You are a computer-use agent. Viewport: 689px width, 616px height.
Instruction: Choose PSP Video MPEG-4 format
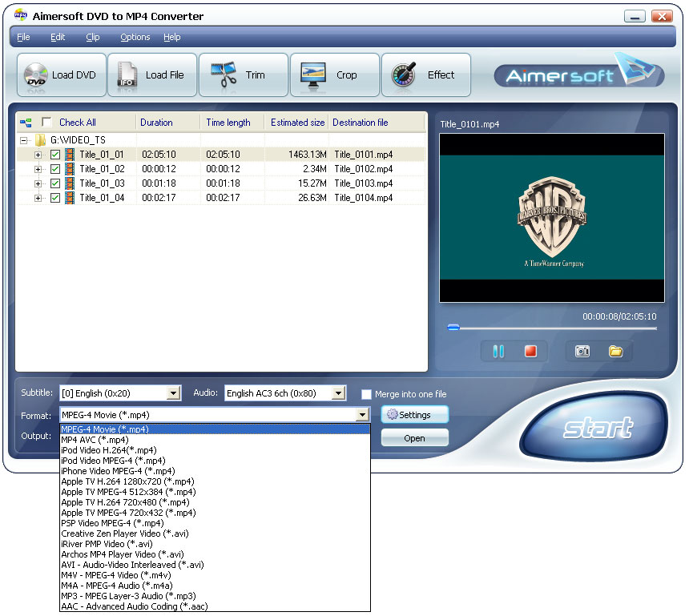tap(215, 523)
